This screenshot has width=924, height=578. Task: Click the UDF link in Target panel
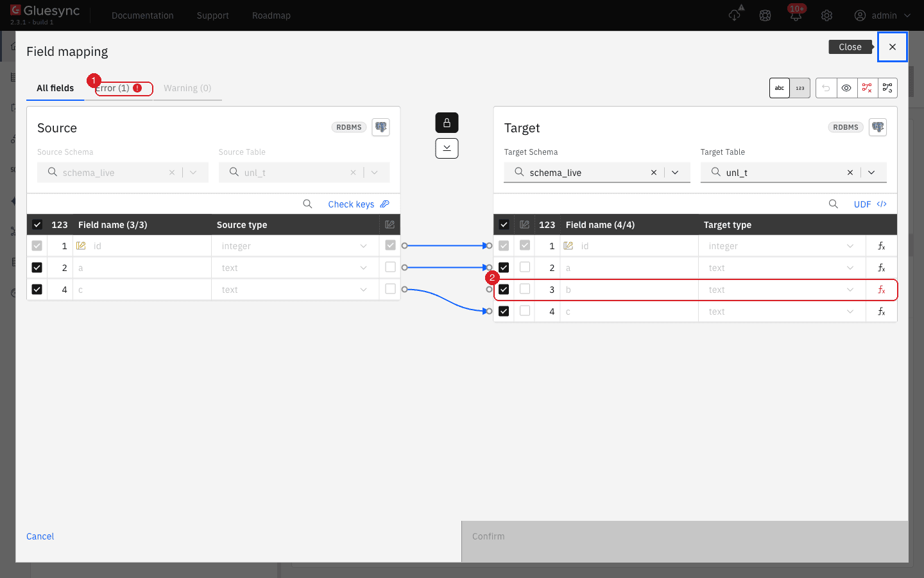pyautogui.click(x=870, y=204)
